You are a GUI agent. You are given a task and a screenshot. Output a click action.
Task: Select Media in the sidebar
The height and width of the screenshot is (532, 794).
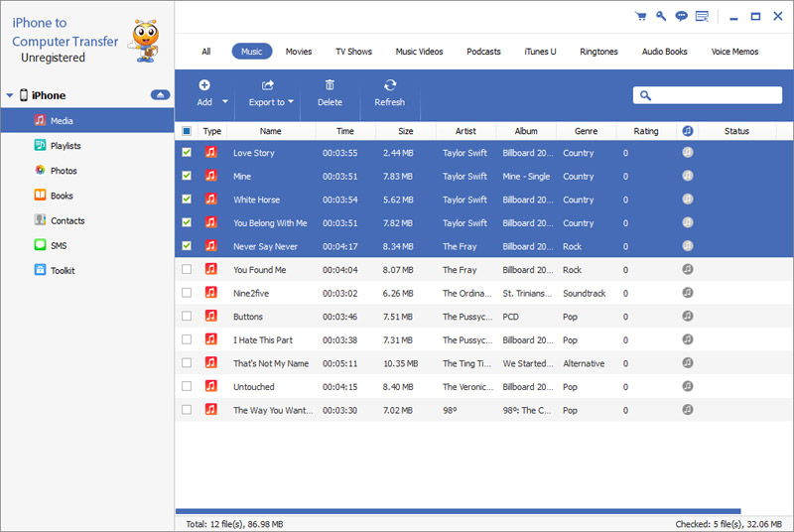[87, 120]
